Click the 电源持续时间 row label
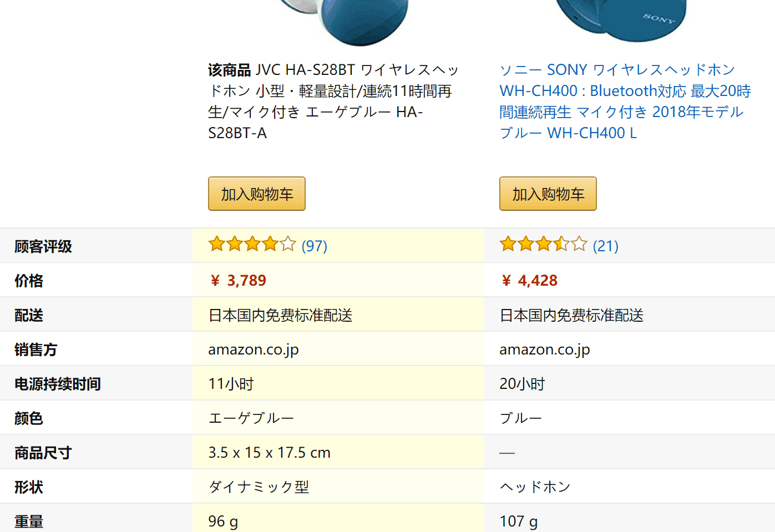Viewport: 775px width, 532px height. (58, 384)
